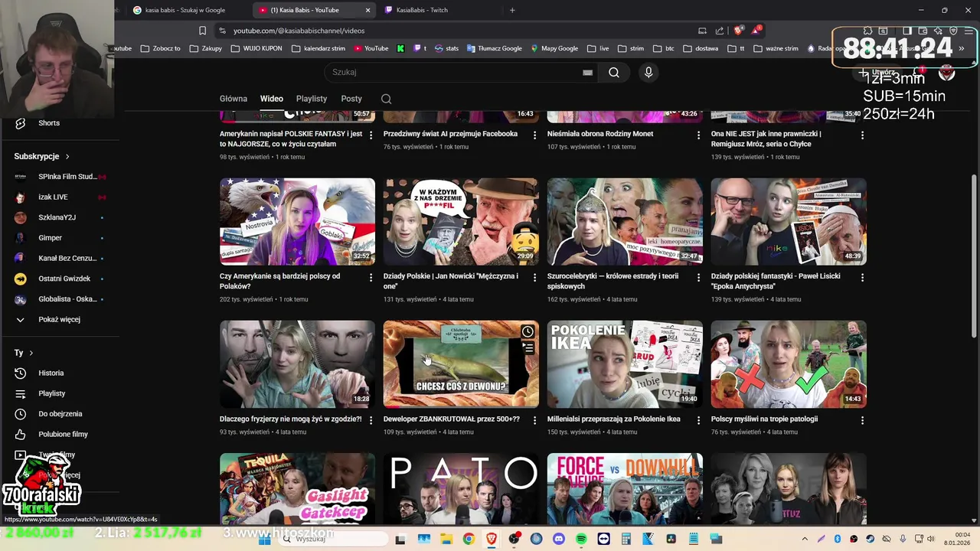Click the bookmark icon in address bar
980x551 pixels.
pyautogui.click(x=202, y=31)
